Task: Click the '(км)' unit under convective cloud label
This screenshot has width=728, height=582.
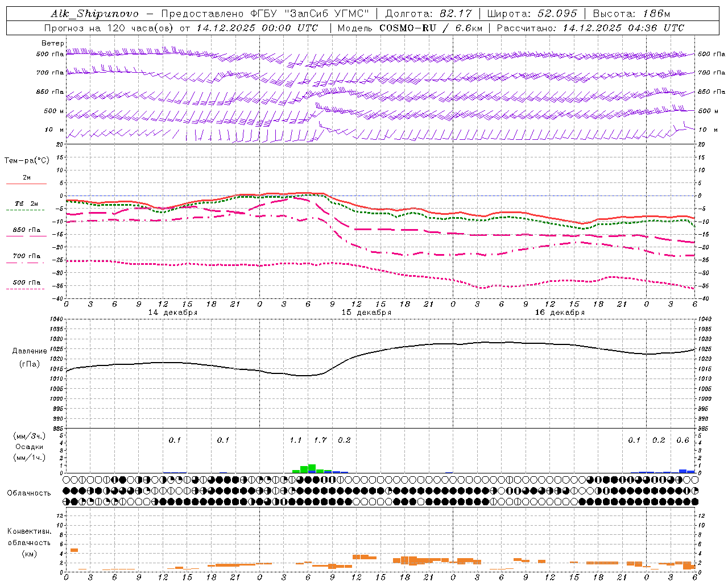Action: pos(30,554)
